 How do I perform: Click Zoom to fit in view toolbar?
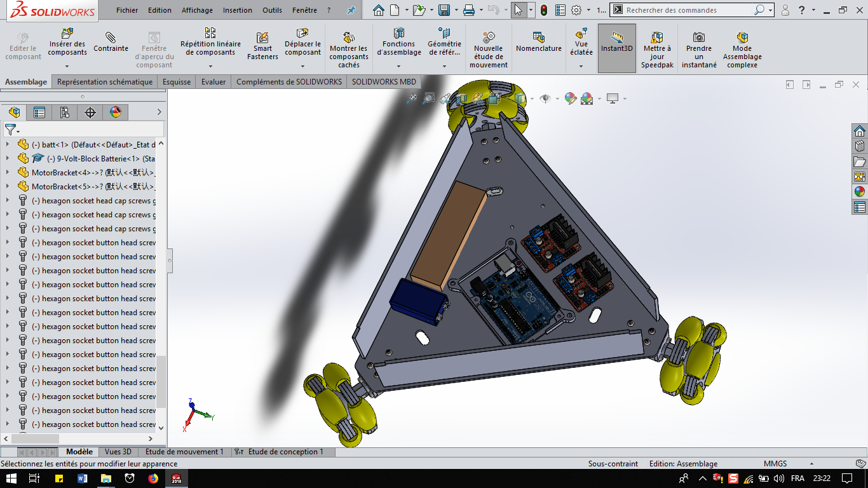pos(412,98)
